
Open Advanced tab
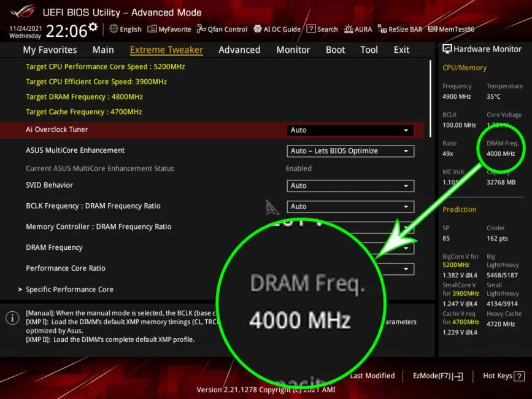point(239,50)
